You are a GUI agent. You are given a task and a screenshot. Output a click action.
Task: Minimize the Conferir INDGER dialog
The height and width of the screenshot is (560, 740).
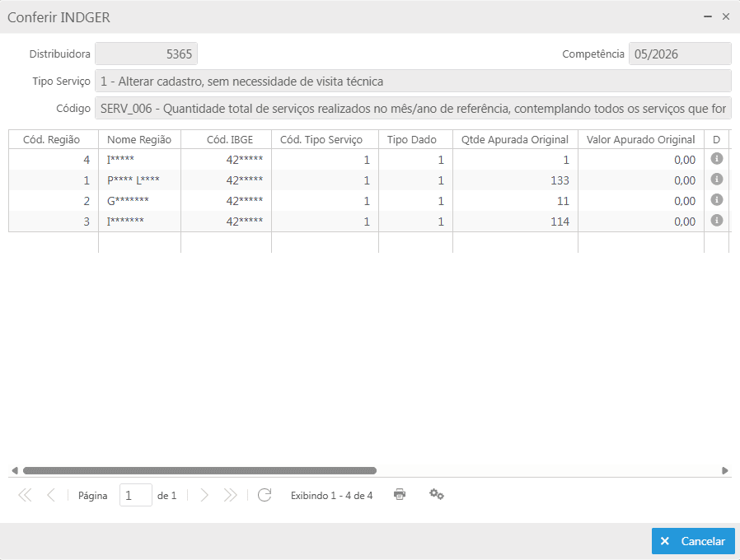pyautogui.click(x=707, y=16)
